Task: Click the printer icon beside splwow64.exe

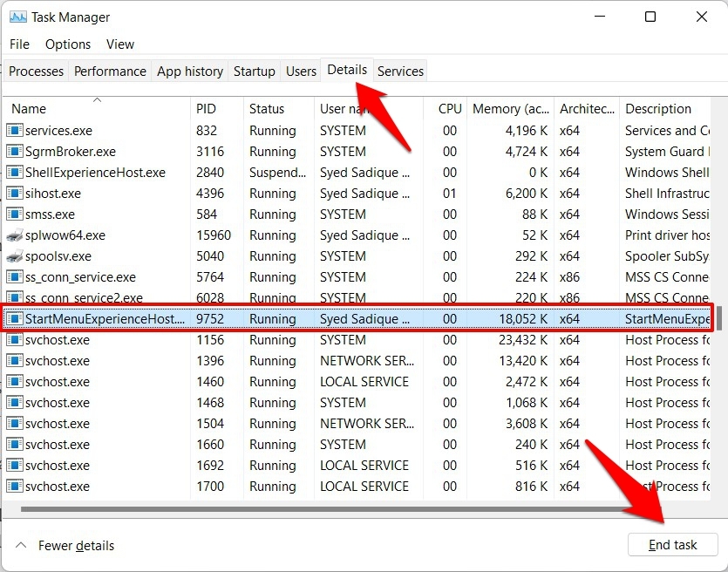Action: click(x=15, y=235)
